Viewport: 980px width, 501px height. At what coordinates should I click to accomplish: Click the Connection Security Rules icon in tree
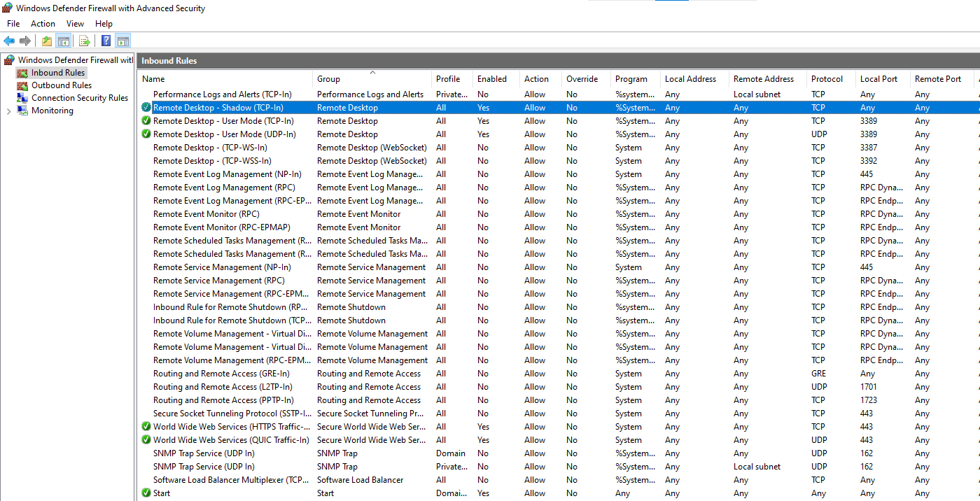tap(23, 98)
